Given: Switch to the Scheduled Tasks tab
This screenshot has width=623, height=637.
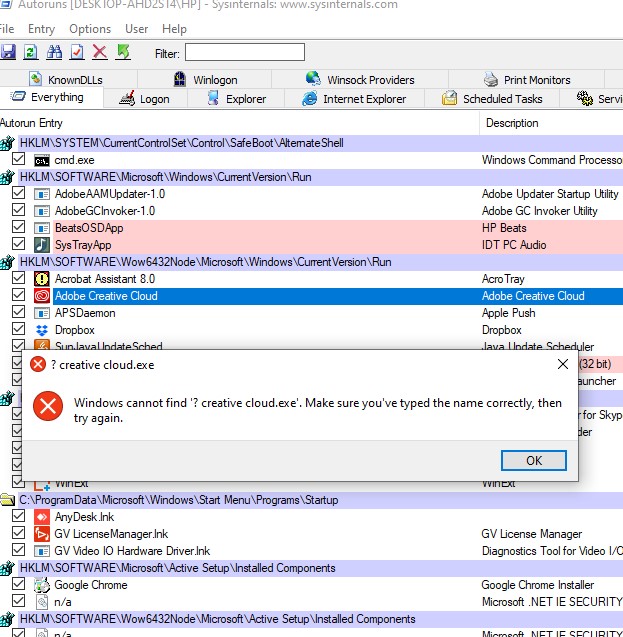Looking at the screenshot, I should point(492,99).
